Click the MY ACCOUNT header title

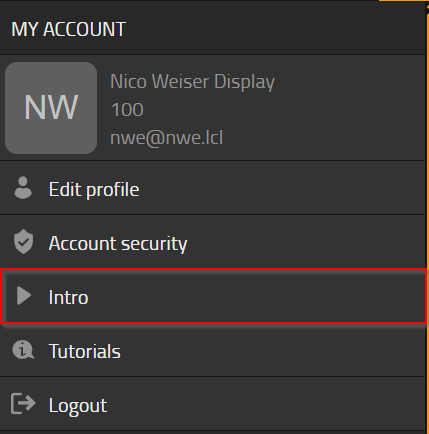[69, 29]
